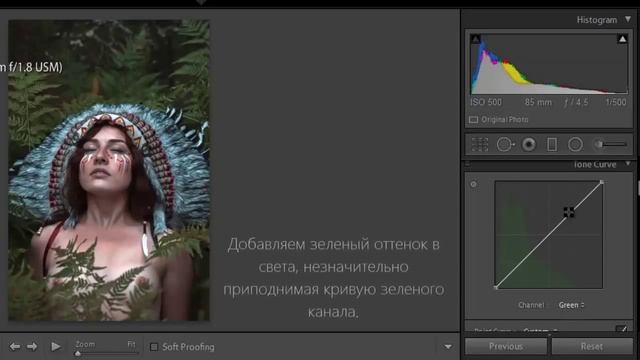Select the Adjustment Brush tool
640x360 pixels.
(611, 144)
